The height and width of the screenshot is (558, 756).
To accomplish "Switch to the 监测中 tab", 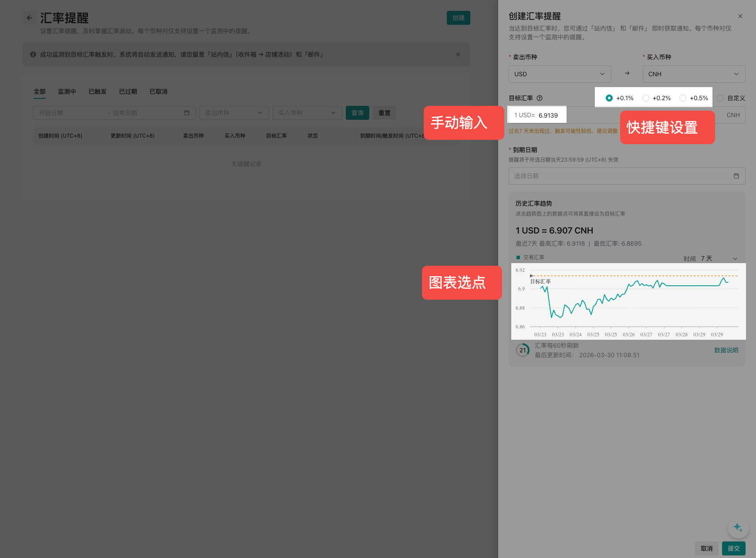I will pos(67,91).
